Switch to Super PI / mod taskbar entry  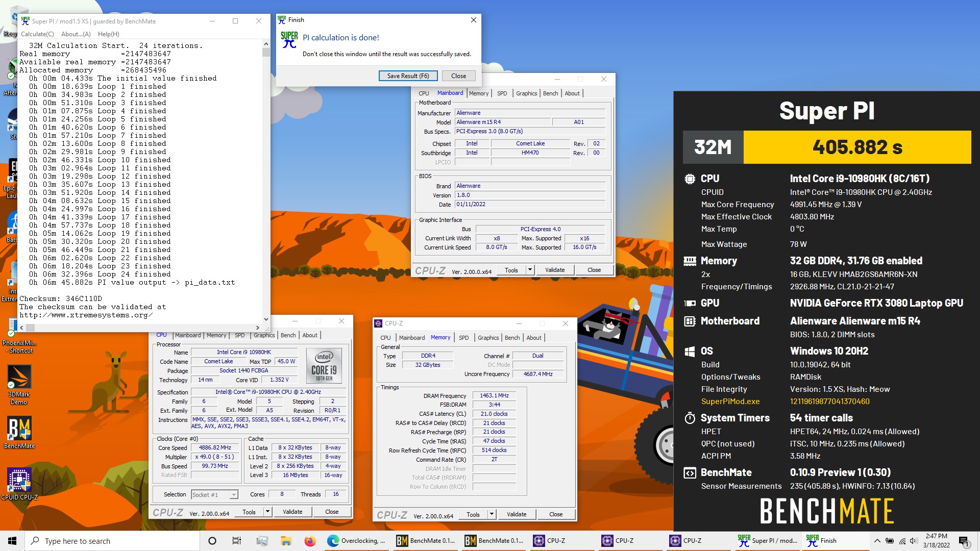pyautogui.click(x=767, y=541)
